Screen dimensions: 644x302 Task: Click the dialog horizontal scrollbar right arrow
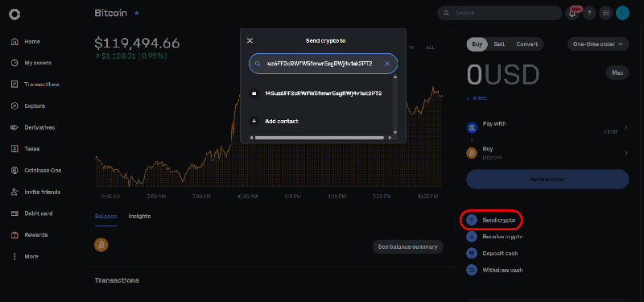(390, 138)
